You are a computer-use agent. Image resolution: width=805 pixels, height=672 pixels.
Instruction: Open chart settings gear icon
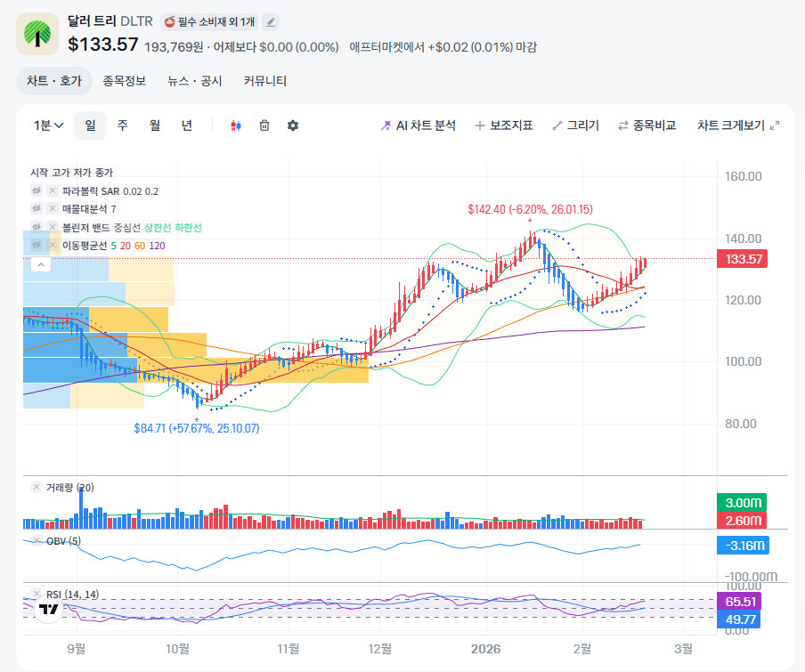pos(293,125)
